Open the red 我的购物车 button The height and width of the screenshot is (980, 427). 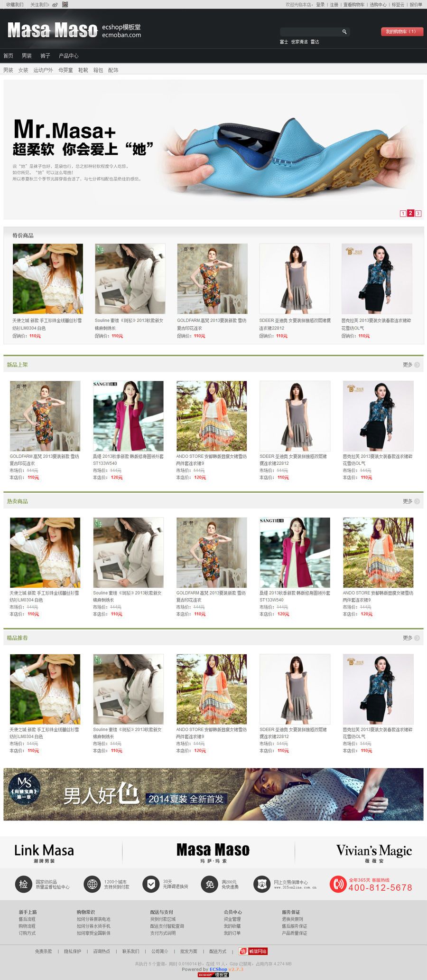[402, 32]
